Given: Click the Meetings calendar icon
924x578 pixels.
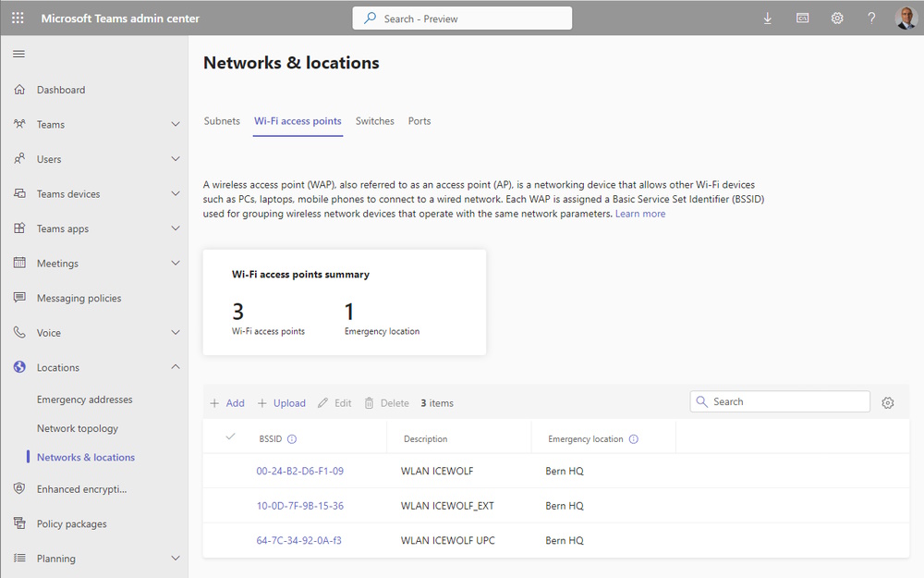Looking at the screenshot, I should pos(19,263).
